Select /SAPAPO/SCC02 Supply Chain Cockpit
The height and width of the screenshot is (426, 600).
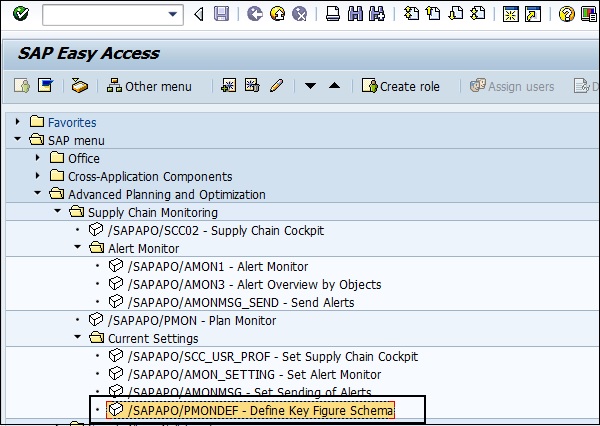coord(216,230)
